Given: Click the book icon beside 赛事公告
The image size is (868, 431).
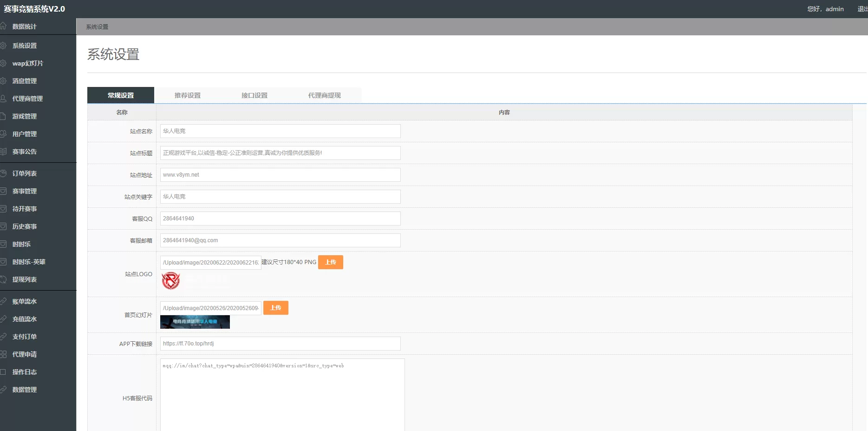Looking at the screenshot, I should click(x=3, y=152).
